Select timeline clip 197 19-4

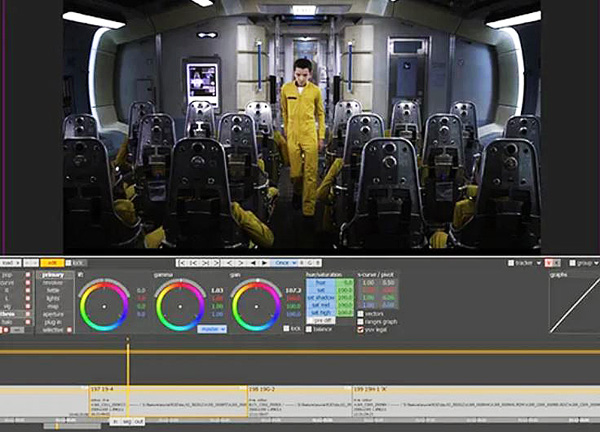click(x=168, y=401)
